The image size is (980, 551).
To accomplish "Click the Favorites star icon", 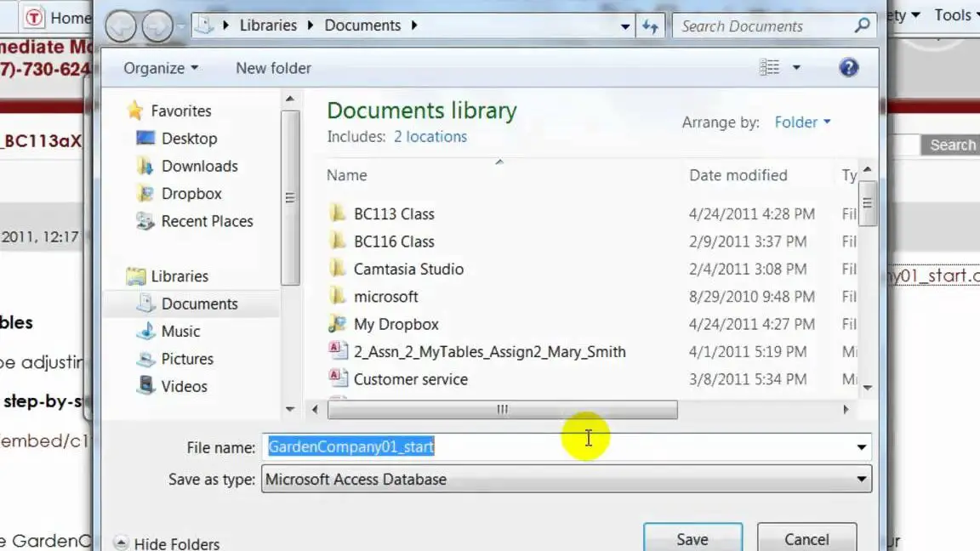I will click(134, 111).
